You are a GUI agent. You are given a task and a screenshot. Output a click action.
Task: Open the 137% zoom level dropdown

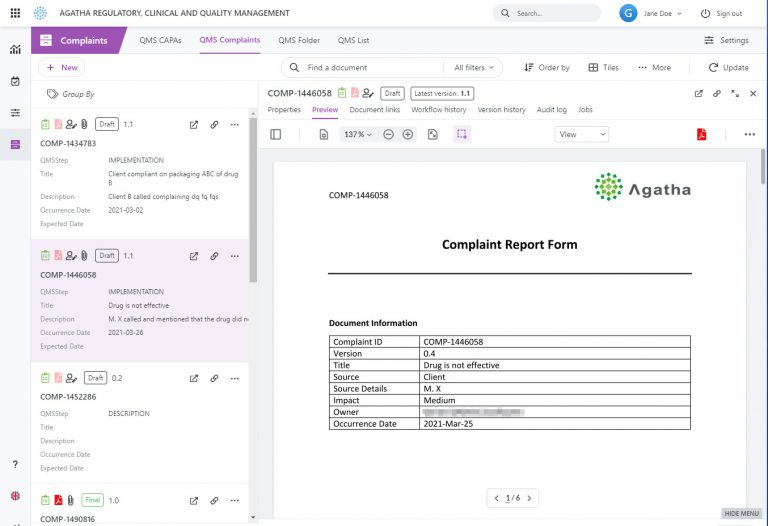(x=358, y=134)
